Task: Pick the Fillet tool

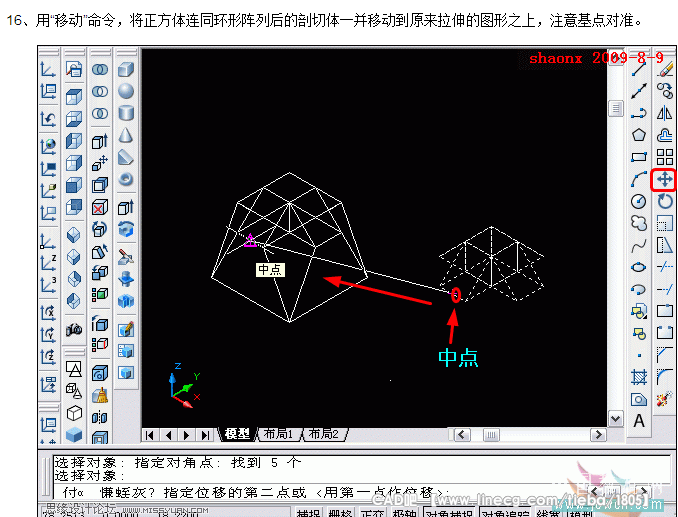Action: (665, 377)
